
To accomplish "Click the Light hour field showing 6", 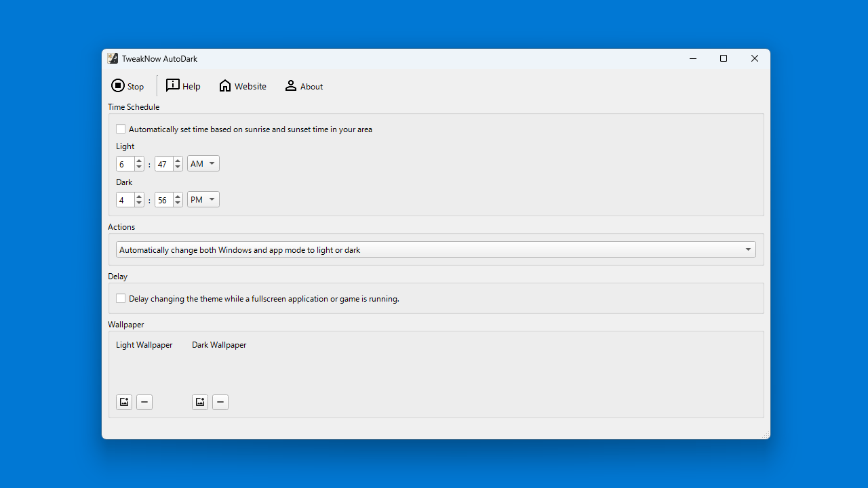I will tap(125, 164).
